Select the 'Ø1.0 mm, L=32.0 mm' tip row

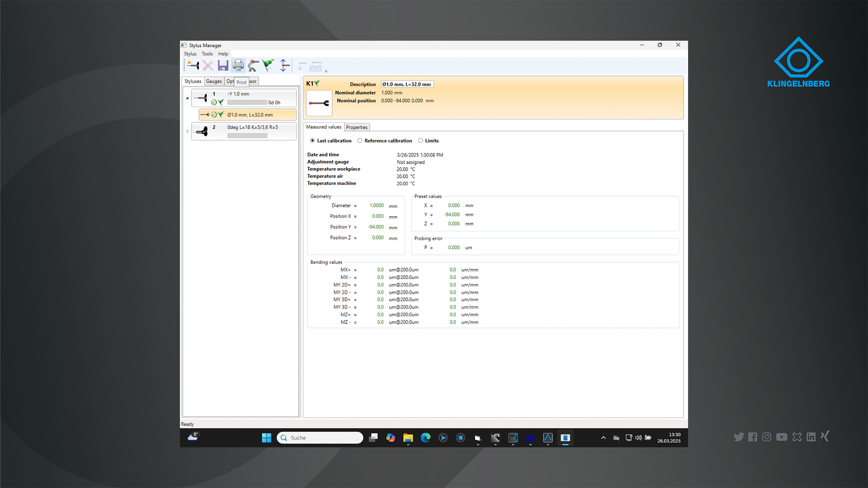248,115
